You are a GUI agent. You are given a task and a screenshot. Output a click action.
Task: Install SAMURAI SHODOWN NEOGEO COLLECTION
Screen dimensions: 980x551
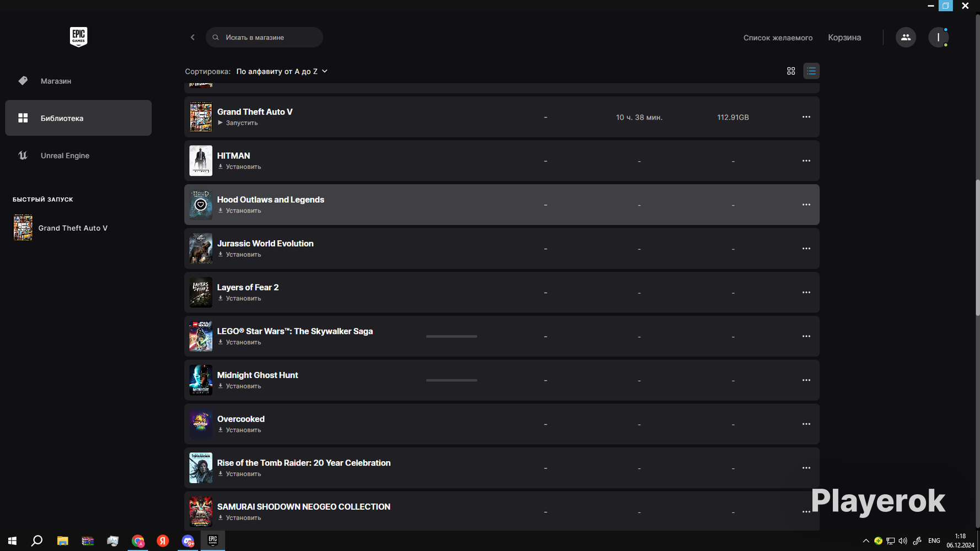[x=239, y=518]
